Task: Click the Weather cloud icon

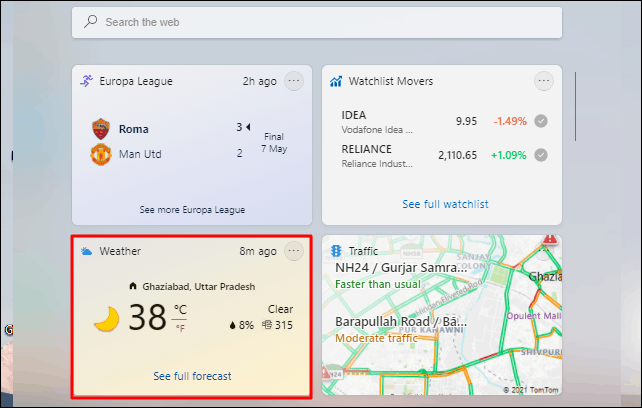Action: [86, 251]
